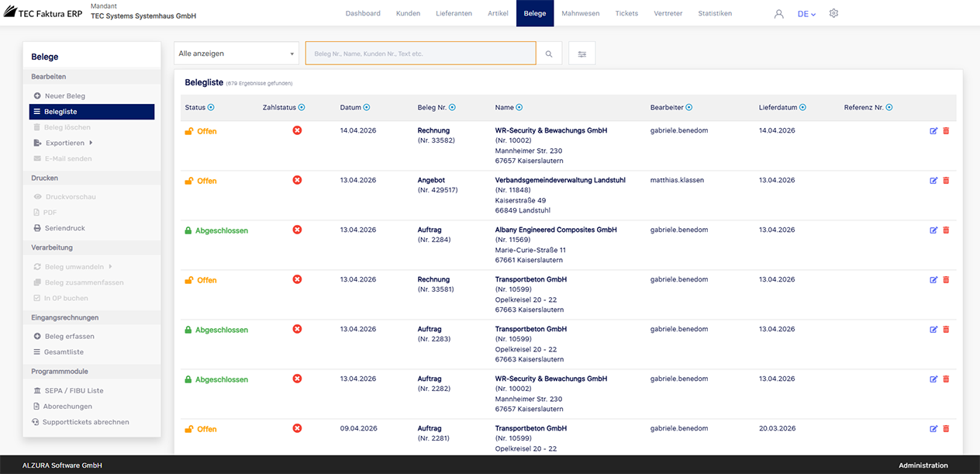Expand the Exportieren submenu in sidebar
980x474 pixels.
65,143
